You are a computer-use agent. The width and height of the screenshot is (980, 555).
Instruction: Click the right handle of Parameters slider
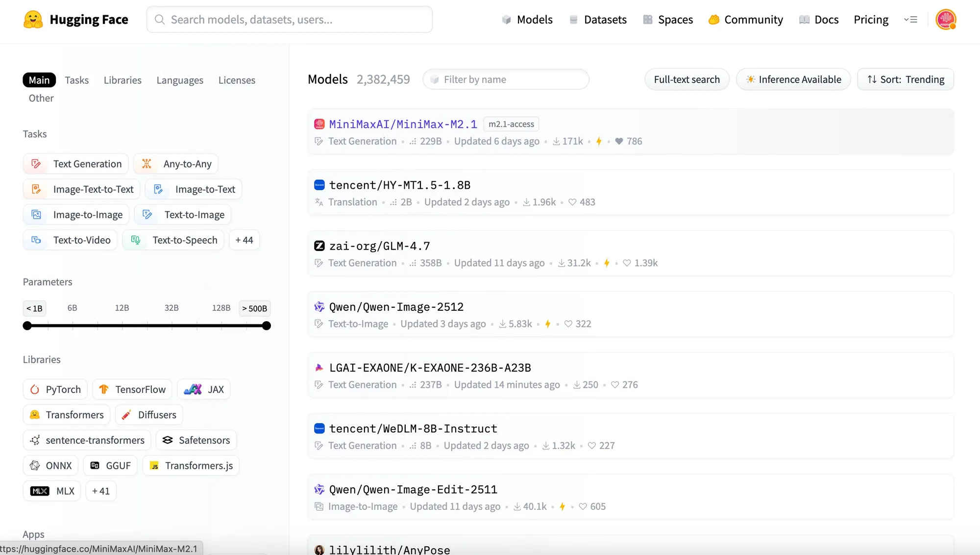point(267,326)
